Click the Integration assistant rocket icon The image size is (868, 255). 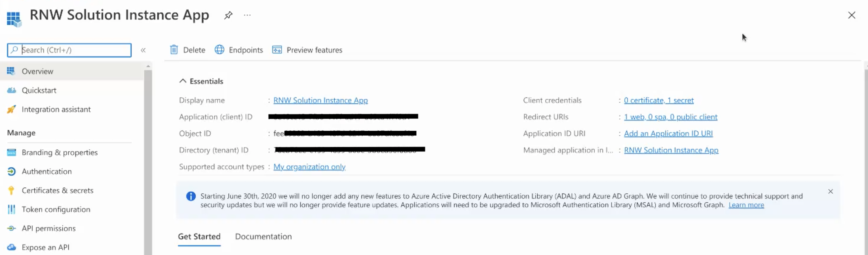tap(11, 109)
